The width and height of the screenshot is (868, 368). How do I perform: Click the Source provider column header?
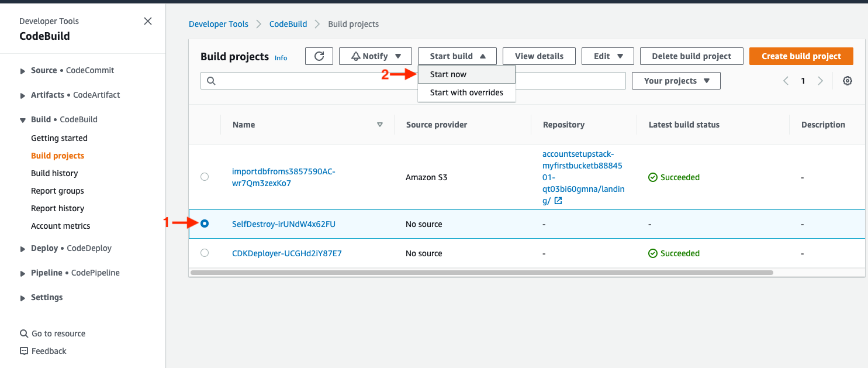(436, 125)
